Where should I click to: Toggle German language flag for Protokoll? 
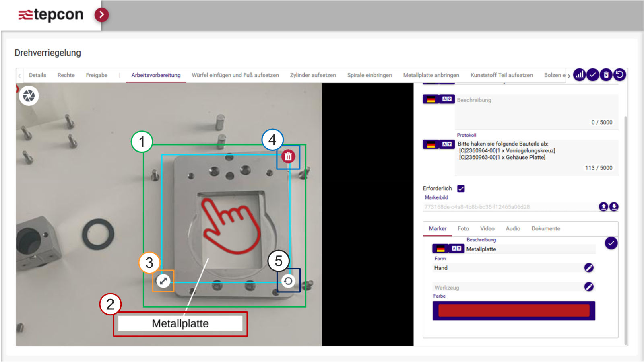pyautogui.click(x=431, y=144)
